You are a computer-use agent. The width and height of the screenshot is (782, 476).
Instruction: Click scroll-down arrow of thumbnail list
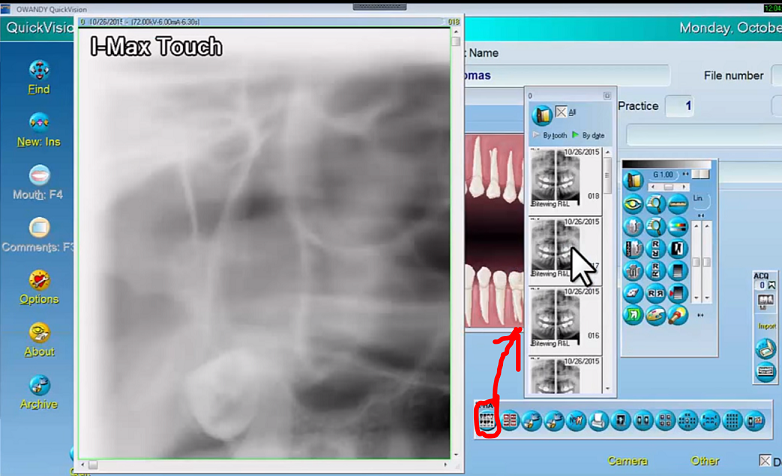(x=607, y=388)
